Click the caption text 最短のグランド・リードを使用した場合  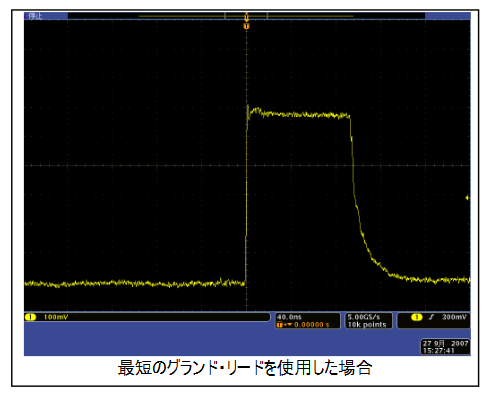[x=245, y=368]
